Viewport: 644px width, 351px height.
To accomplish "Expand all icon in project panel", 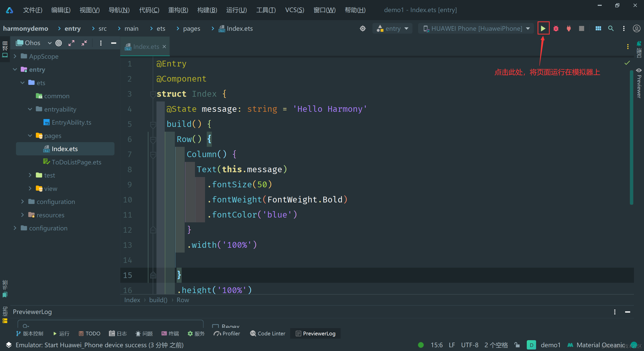I will [x=71, y=43].
